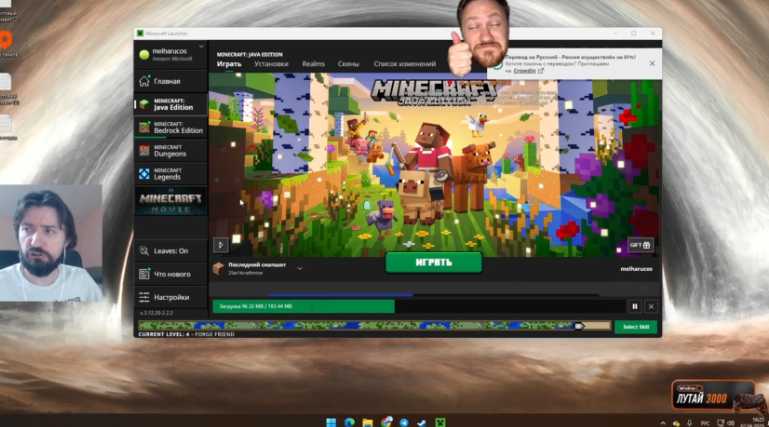This screenshot has width=769, height=427.
Task: Open the Windows Start menu
Action: click(331, 422)
